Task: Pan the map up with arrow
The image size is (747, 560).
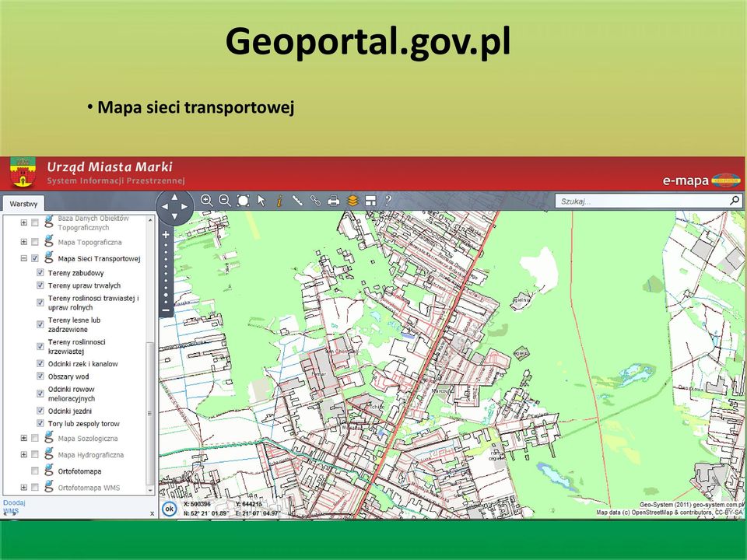Action: pyautogui.click(x=175, y=197)
